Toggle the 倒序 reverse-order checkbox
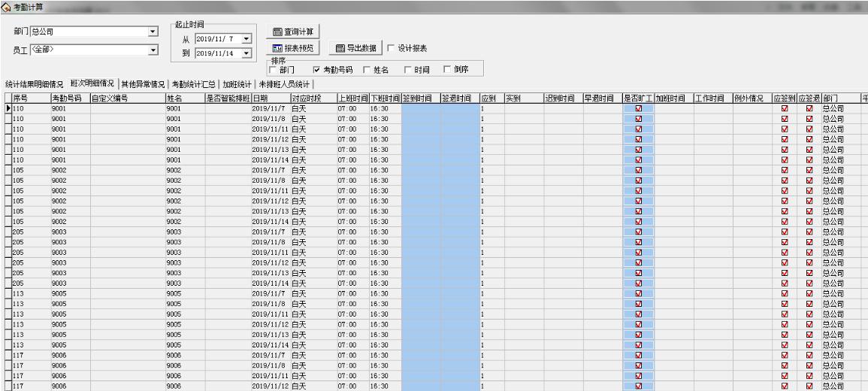 tap(447, 70)
